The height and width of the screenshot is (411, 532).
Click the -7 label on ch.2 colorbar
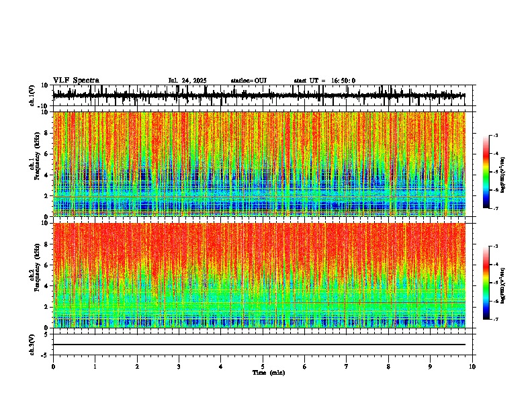tap(496, 319)
